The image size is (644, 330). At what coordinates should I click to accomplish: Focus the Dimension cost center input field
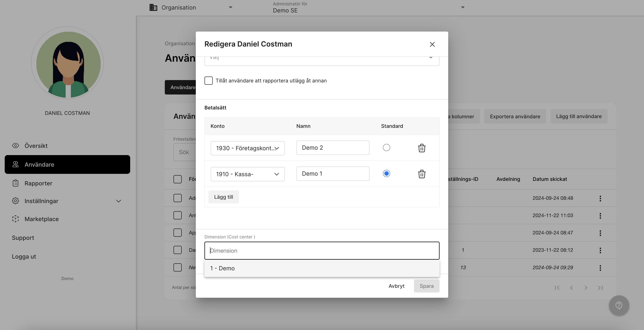click(x=322, y=250)
